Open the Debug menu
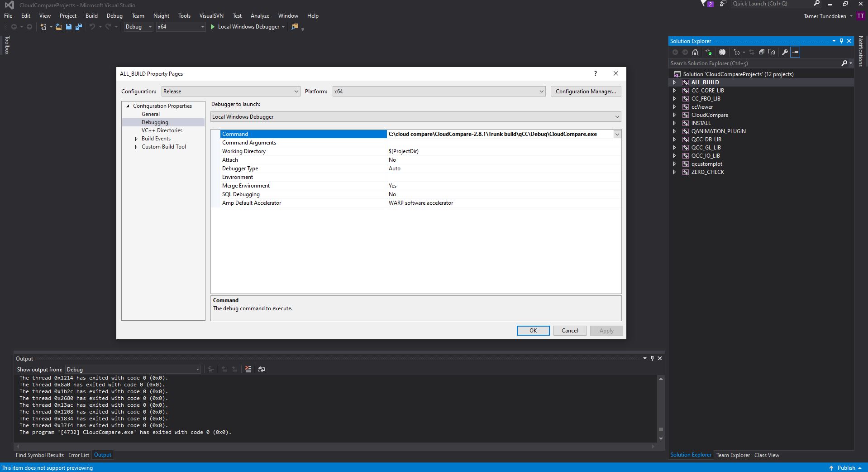The image size is (868, 472). (x=114, y=16)
